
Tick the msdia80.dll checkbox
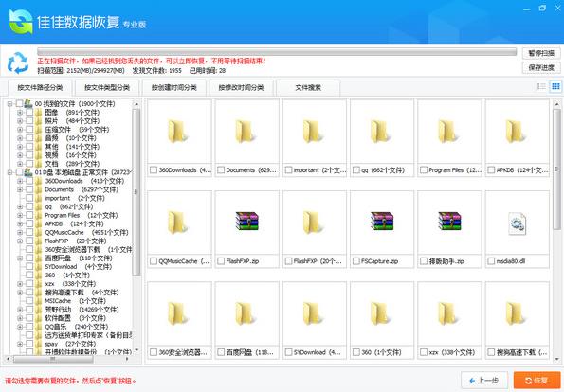coord(491,261)
